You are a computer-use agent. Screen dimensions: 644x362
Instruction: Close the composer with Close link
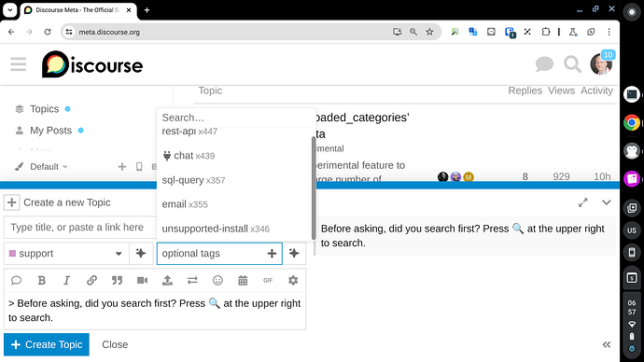[115, 344]
